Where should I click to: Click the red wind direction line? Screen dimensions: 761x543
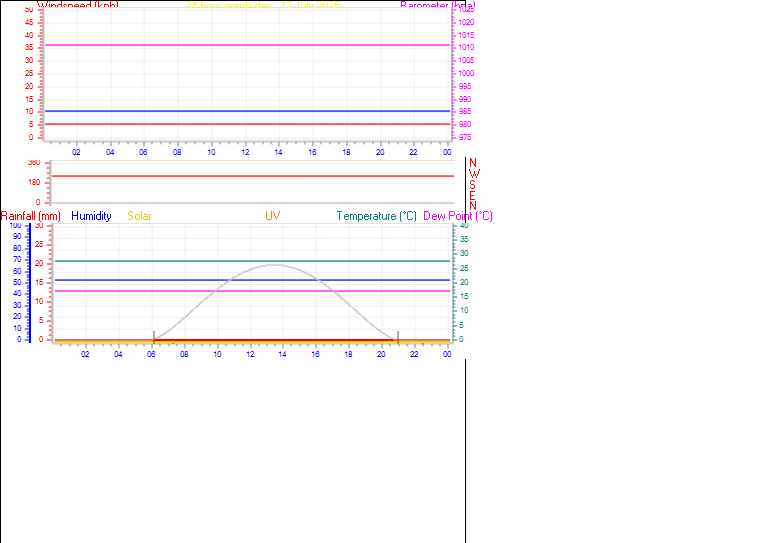[x=253, y=176]
